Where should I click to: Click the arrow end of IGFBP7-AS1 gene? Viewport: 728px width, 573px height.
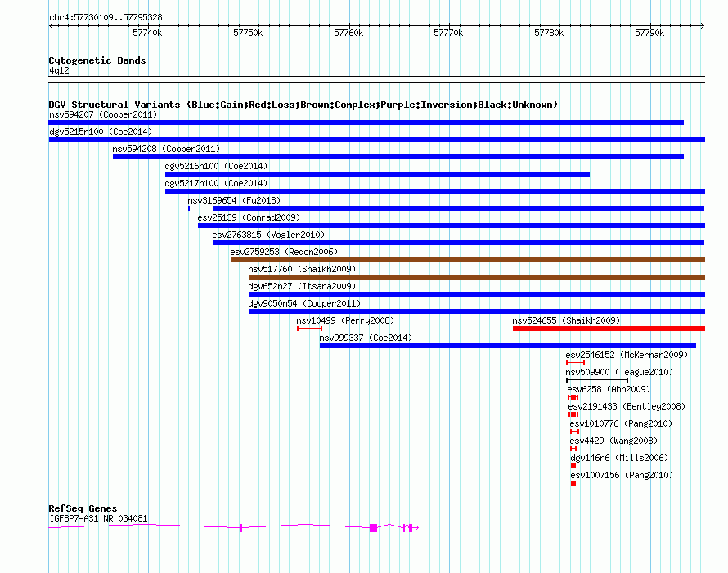416,527
